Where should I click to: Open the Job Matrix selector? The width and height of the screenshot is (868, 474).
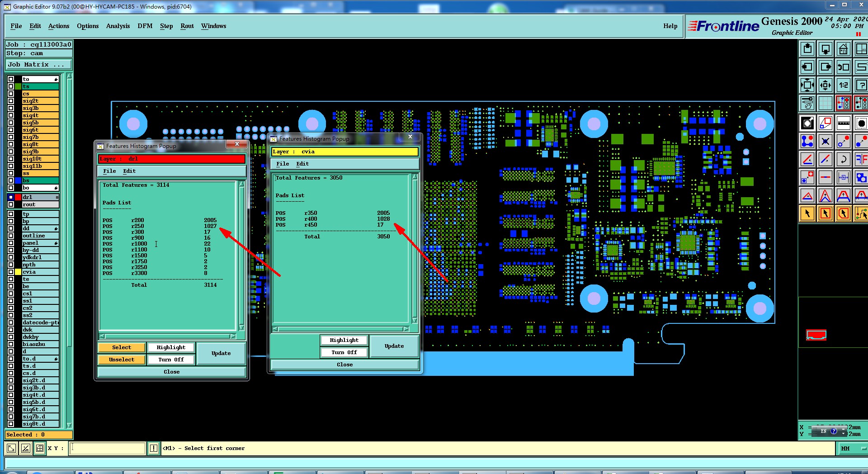38,65
